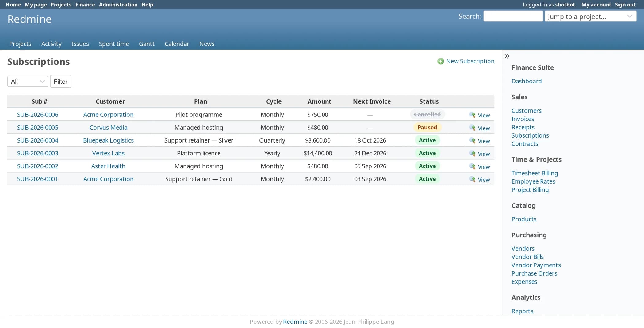Click the Sign out link
The image size is (644, 328).
pos(625,5)
